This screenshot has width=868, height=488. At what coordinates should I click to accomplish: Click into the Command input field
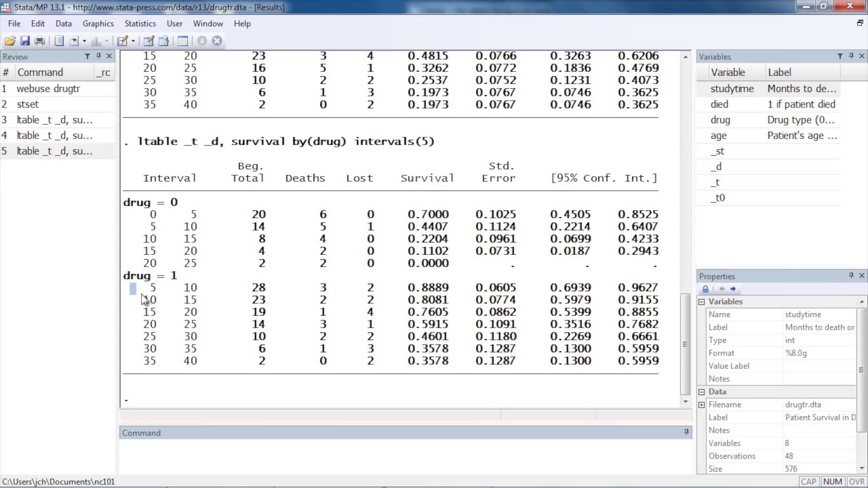[x=406, y=456]
